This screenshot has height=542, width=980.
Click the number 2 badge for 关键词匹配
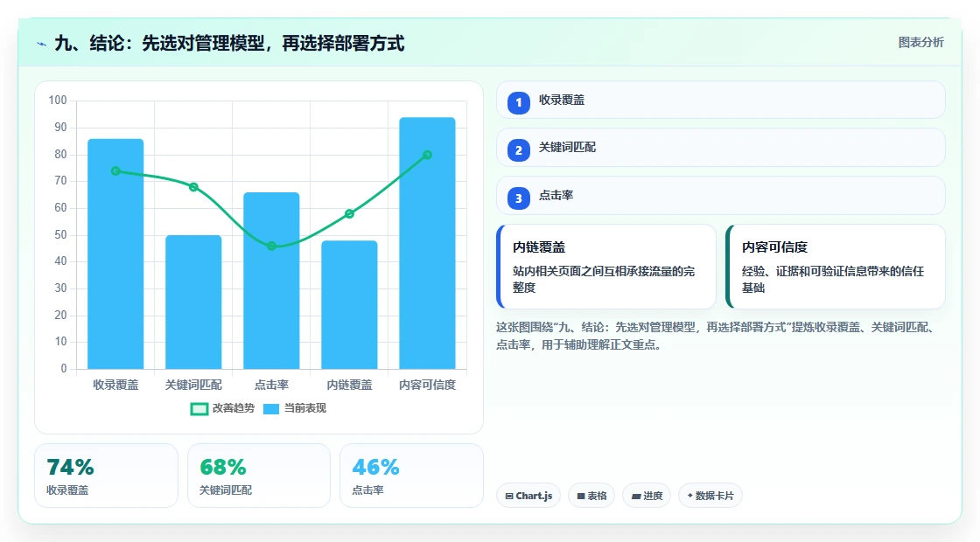pos(519,150)
